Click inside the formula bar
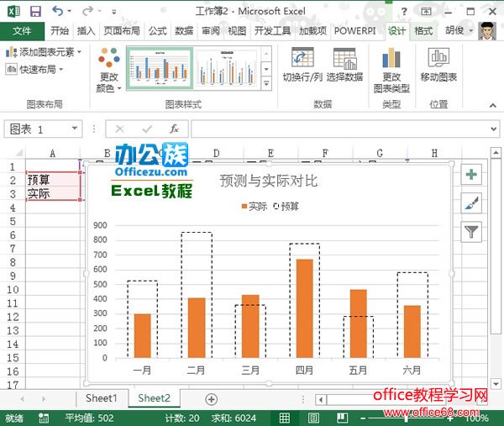This screenshot has height=426, width=504. click(341, 129)
